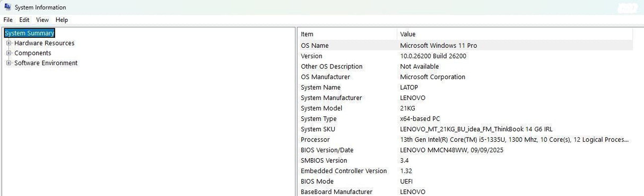The image size is (644, 196).
Task: Open the File menu
Action: pyautogui.click(x=8, y=20)
